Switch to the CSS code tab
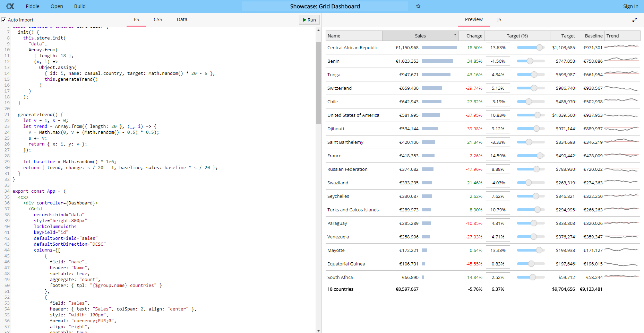Image resolution: width=644 pixels, height=333 pixels. tap(158, 19)
